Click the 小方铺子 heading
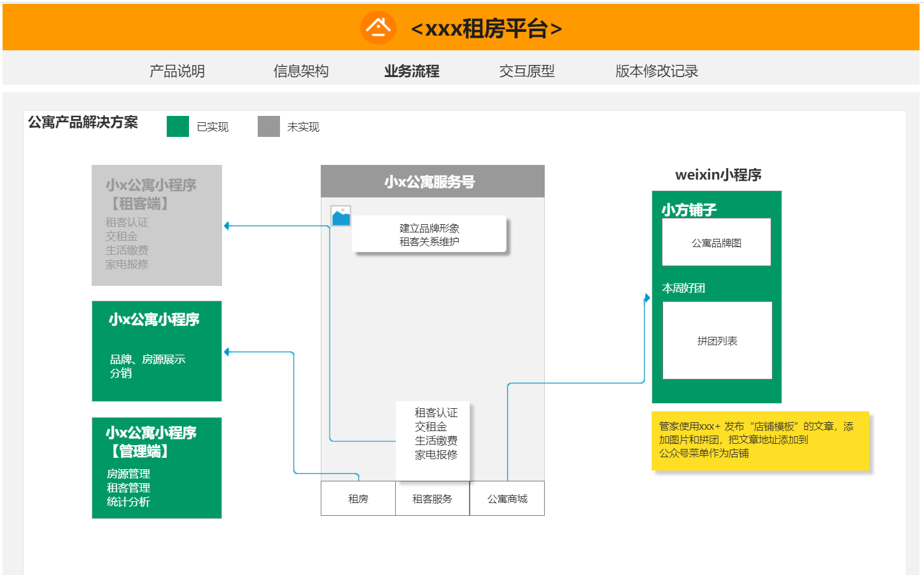 pos(689,209)
